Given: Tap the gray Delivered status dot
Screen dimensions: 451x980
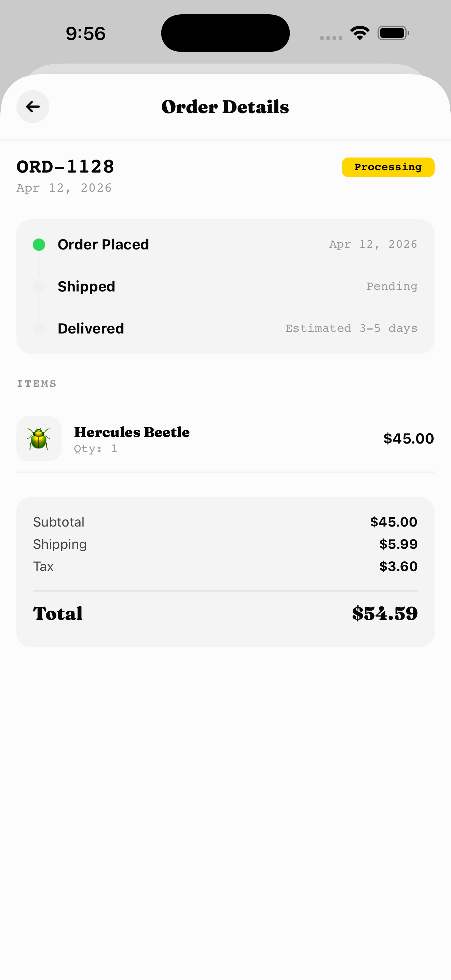Looking at the screenshot, I should pyautogui.click(x=39, y=328).
